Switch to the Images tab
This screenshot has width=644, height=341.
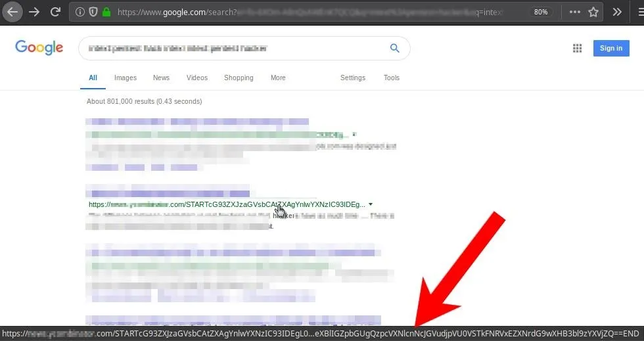pos(126,78)
